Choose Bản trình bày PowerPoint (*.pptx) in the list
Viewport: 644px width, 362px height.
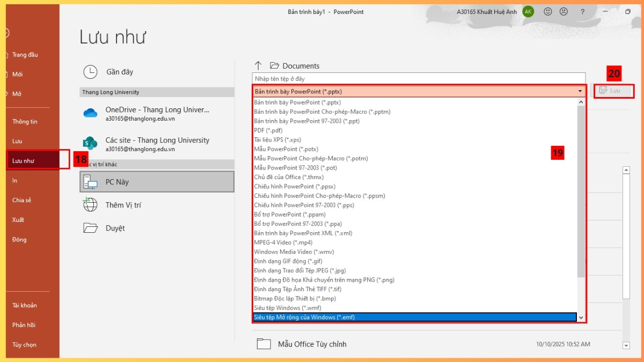coord(414,102)
